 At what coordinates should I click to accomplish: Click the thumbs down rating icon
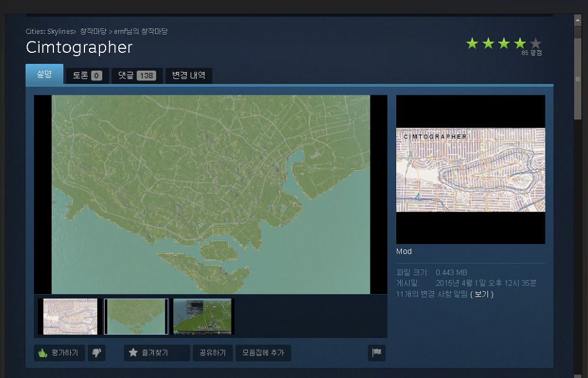96,353
